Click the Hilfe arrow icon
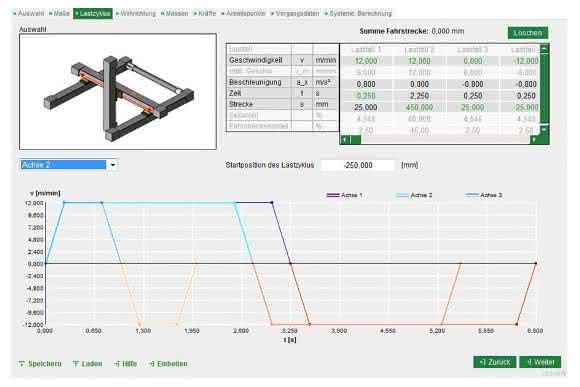The height and width of the screenshot is (387, 580). (x=117, y=364)
